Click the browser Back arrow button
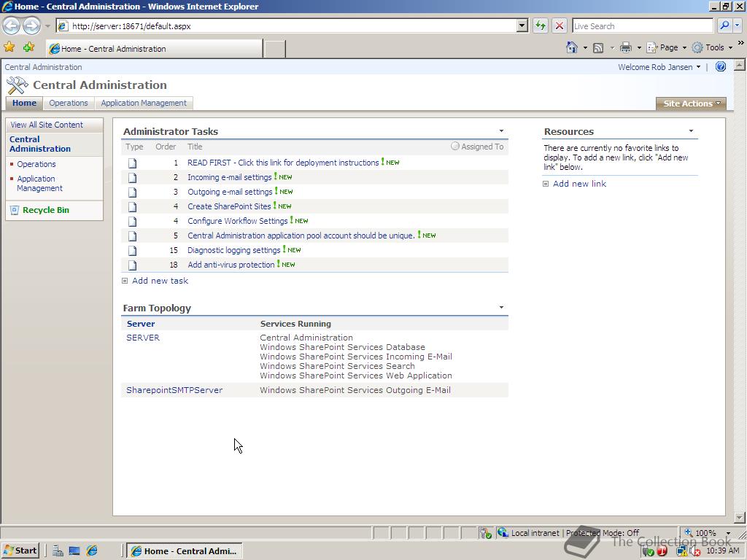Image resolution: width=747 pixels, height=560 pixels. pyautogui.click(x=12, y=26)
